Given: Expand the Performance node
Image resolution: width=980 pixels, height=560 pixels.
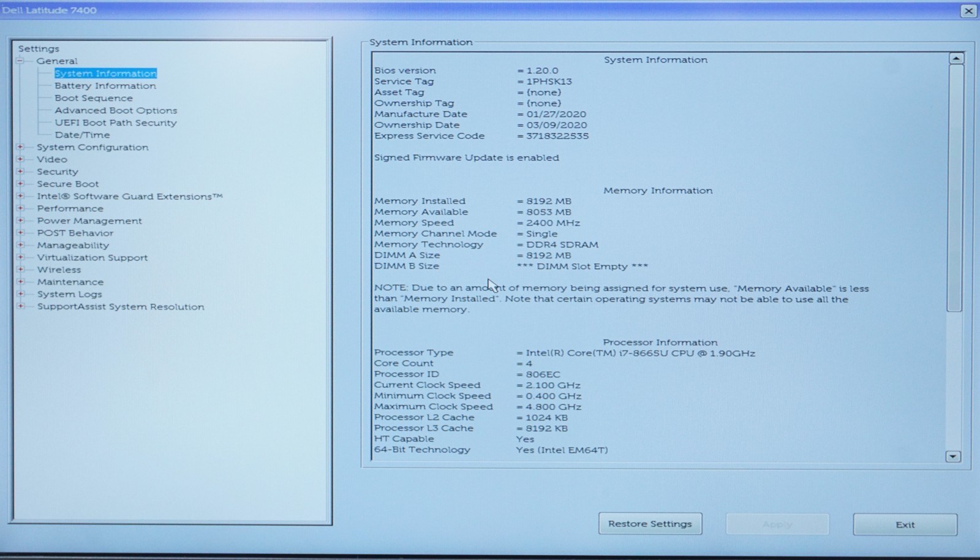Looking at the screenshot, I should [20, 208].
